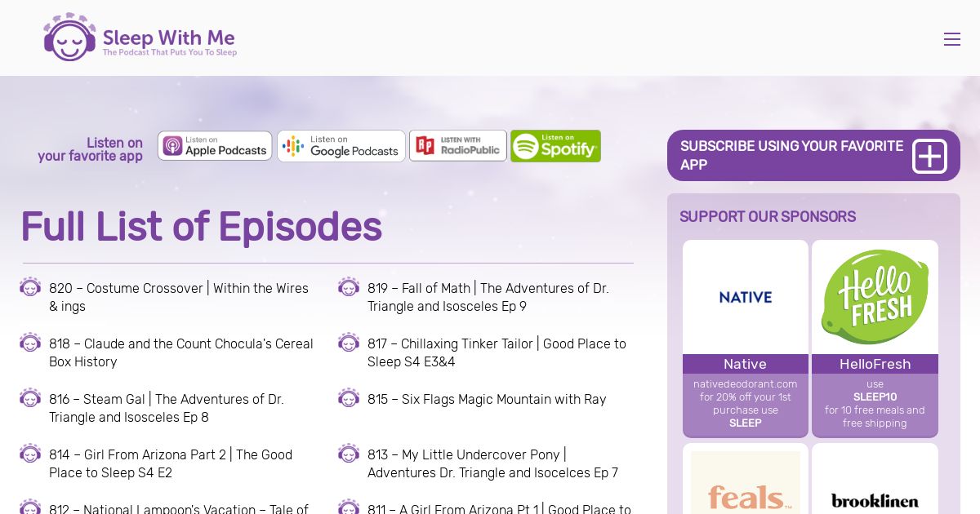980x514 pixels.
Task: Click the SLEEP10 promo code text
Action: click(875, 397)
